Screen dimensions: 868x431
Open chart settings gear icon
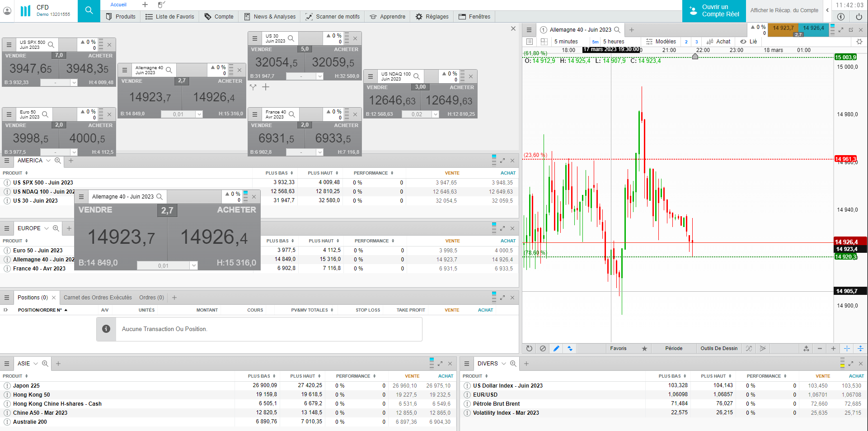click(859, 42)
